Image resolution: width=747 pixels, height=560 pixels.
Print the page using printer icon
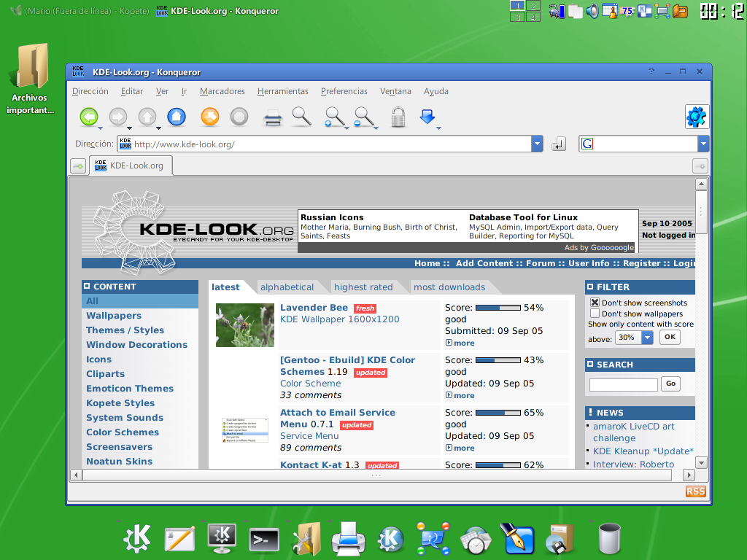pyautogui.click(x=273, y=117)
